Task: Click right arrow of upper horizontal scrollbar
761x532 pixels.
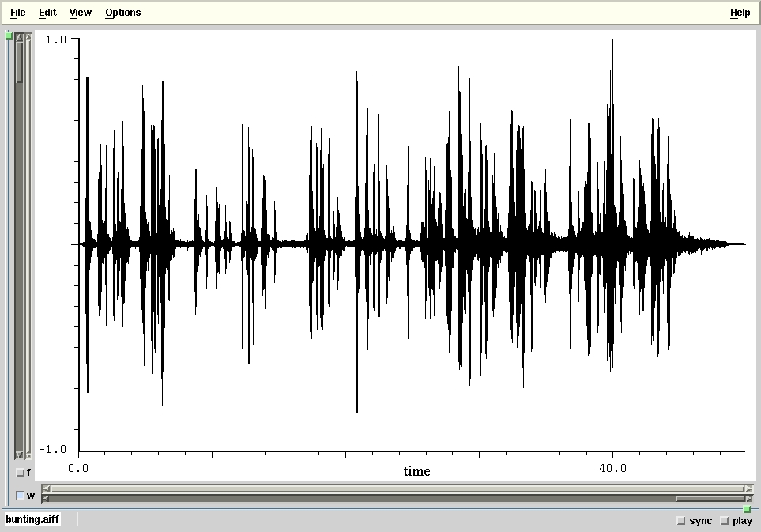Action: [748, 489]
